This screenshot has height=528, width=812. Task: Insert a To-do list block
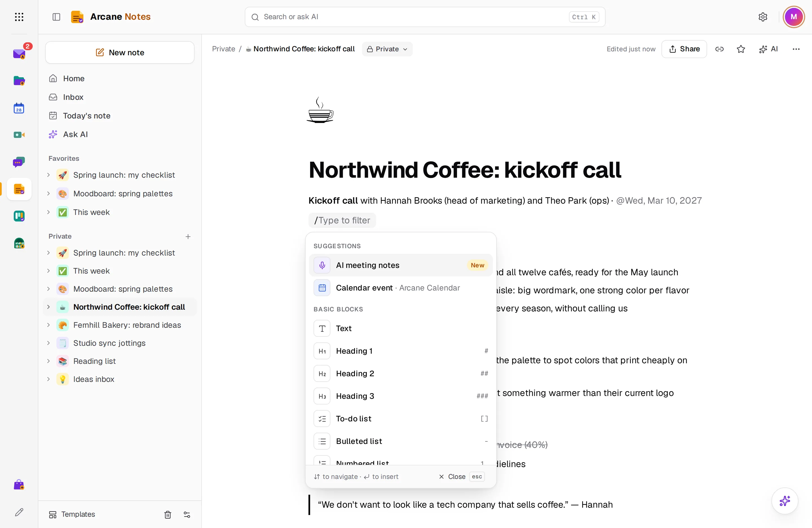401,419
